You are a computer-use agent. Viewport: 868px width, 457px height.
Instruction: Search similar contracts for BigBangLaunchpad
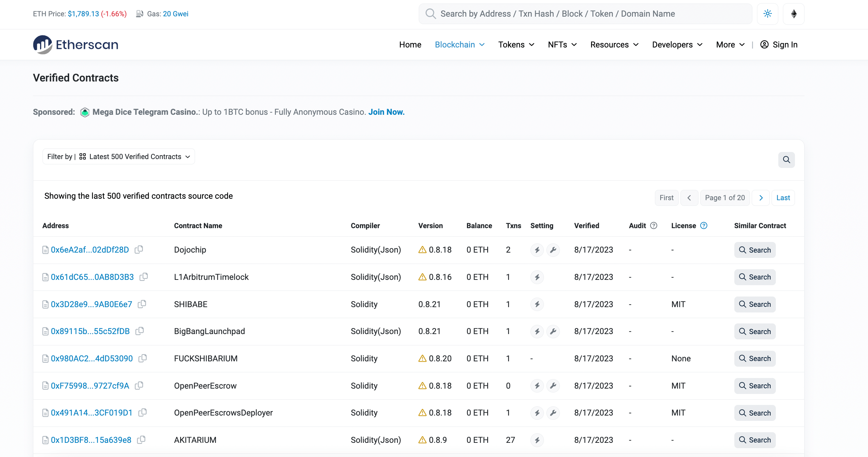coord(755,332)
